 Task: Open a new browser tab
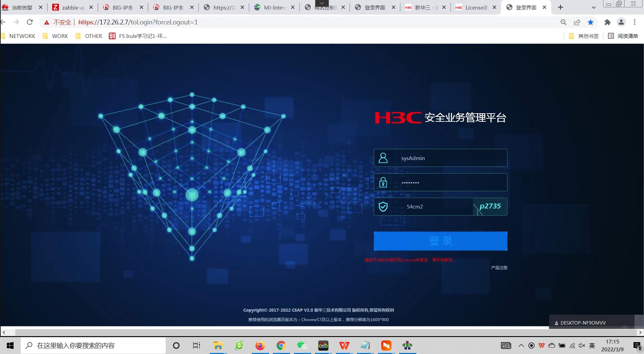(561, 7)
